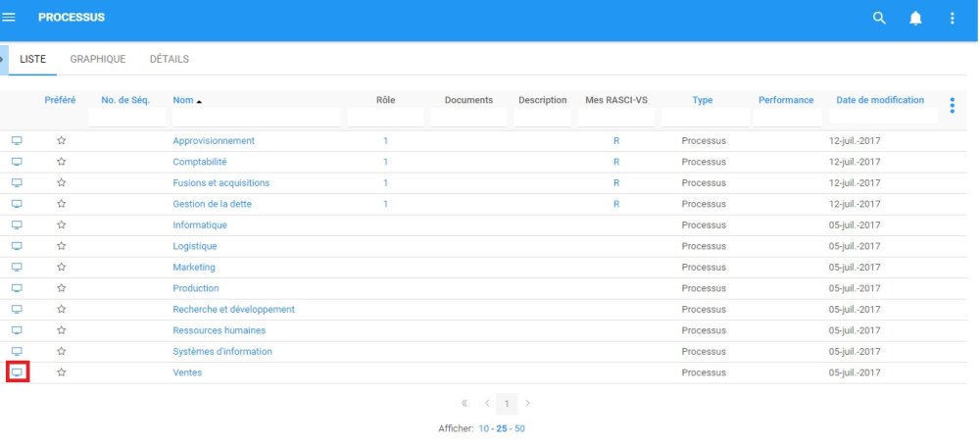Open the Approvisionnement process link
The height and width of the screenshot is (447, 980).
[214, 140]
